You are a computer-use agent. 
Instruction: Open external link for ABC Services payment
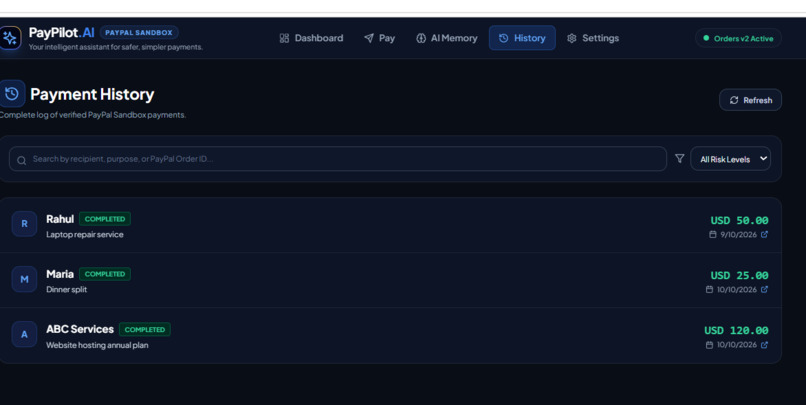click(x=764, y=345)
